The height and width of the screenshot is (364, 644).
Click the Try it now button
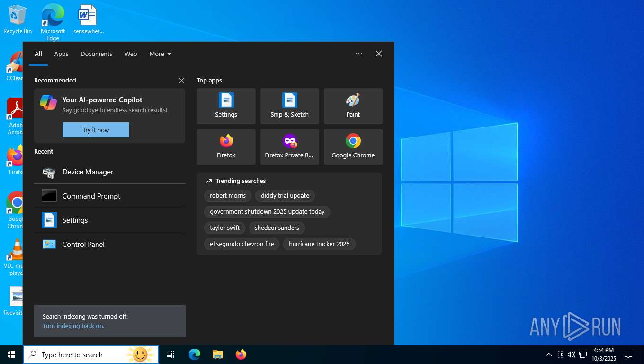pos(96,130)
